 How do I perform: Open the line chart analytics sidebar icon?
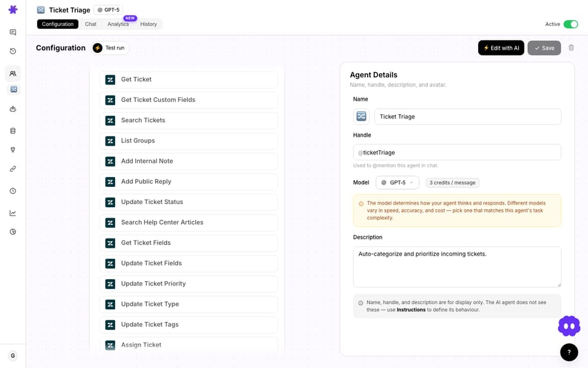click(13, 213)
